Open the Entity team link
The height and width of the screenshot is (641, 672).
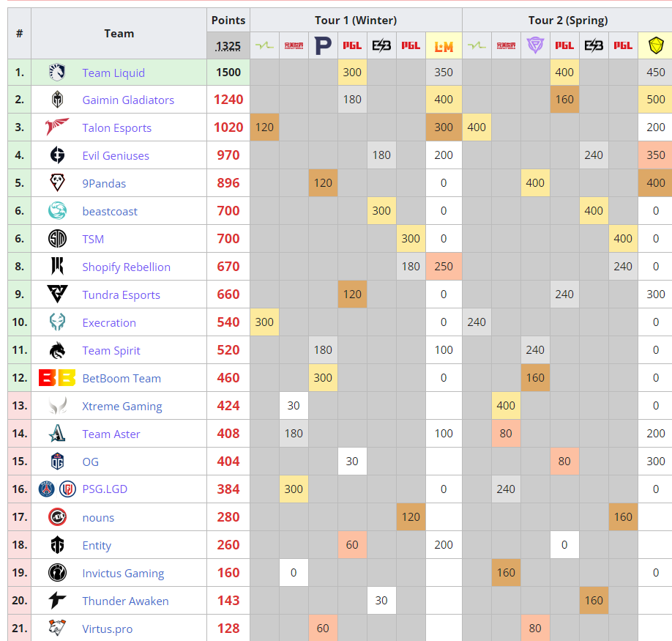click(x=97, y=545)
